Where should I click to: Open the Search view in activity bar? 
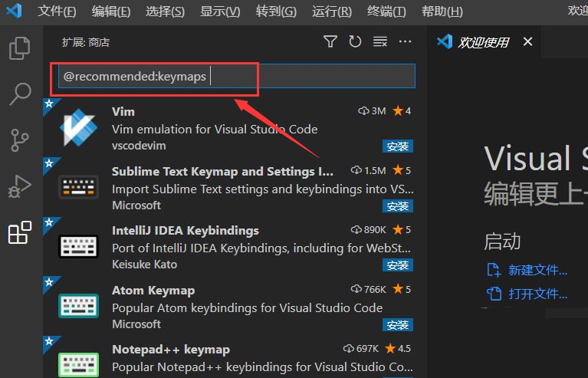click(19, 94)
